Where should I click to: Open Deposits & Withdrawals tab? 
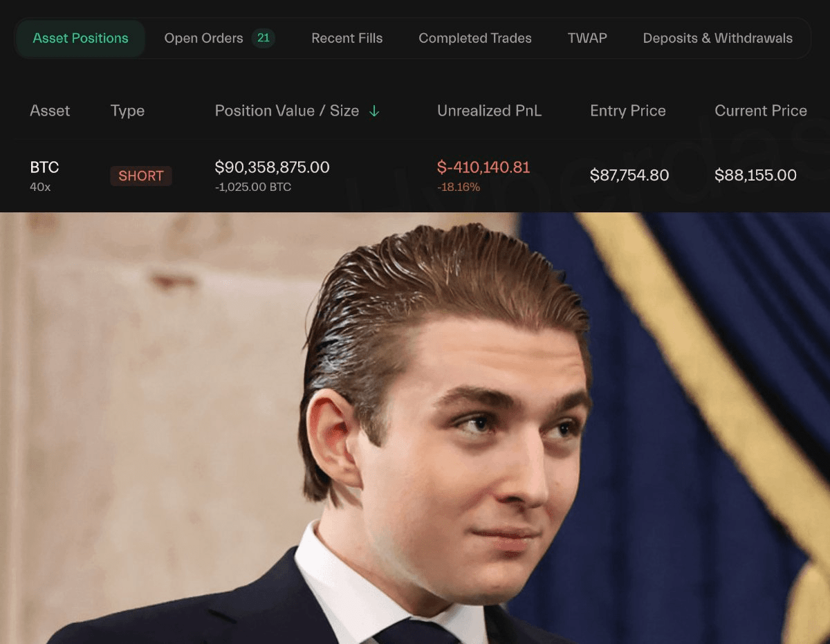[718, 38]
